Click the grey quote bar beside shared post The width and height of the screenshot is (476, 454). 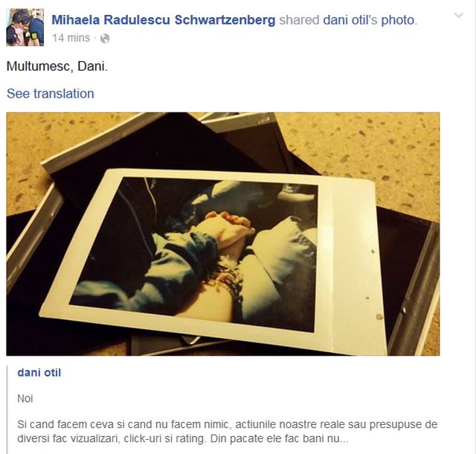7,410
